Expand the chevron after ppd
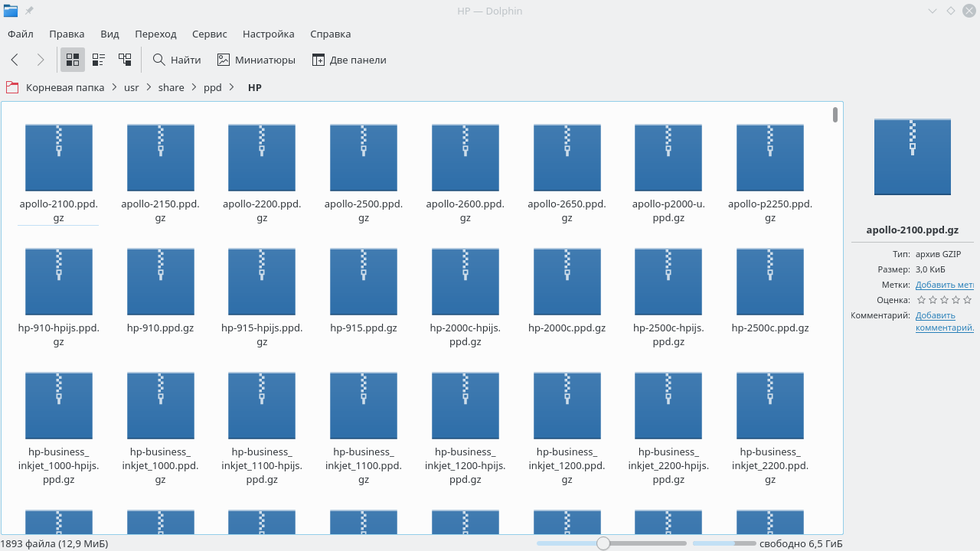980x551 pixels. click(230, 87)
